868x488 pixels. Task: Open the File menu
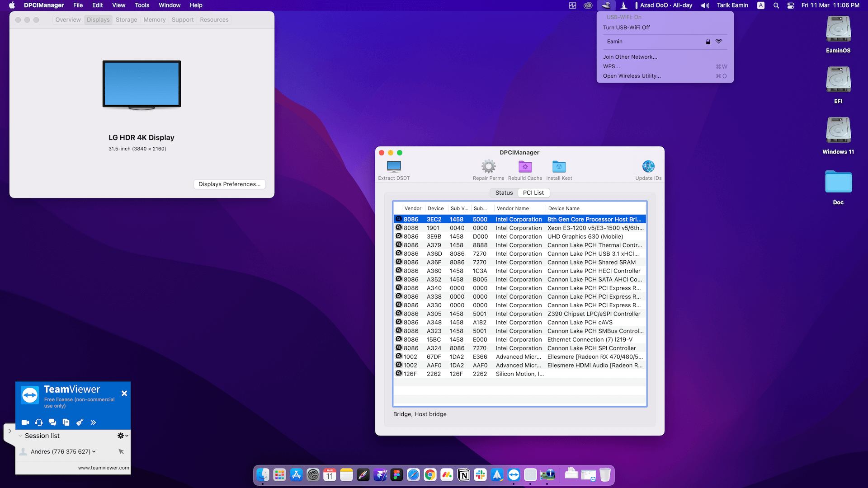[78, 5]
